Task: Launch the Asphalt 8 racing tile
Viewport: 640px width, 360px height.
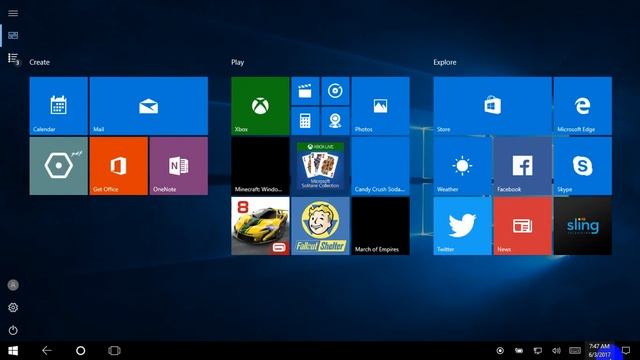Action: click(x=260, y=226)
